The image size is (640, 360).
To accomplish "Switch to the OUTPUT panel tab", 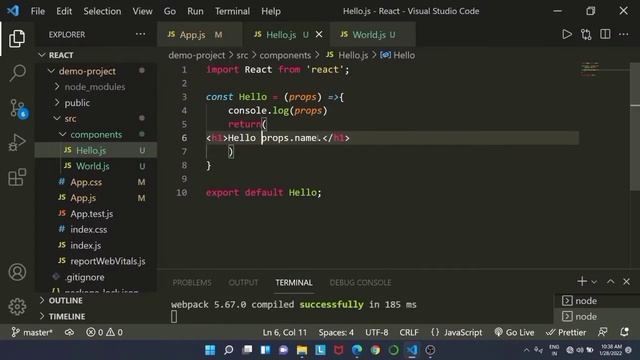I will 243,282.
